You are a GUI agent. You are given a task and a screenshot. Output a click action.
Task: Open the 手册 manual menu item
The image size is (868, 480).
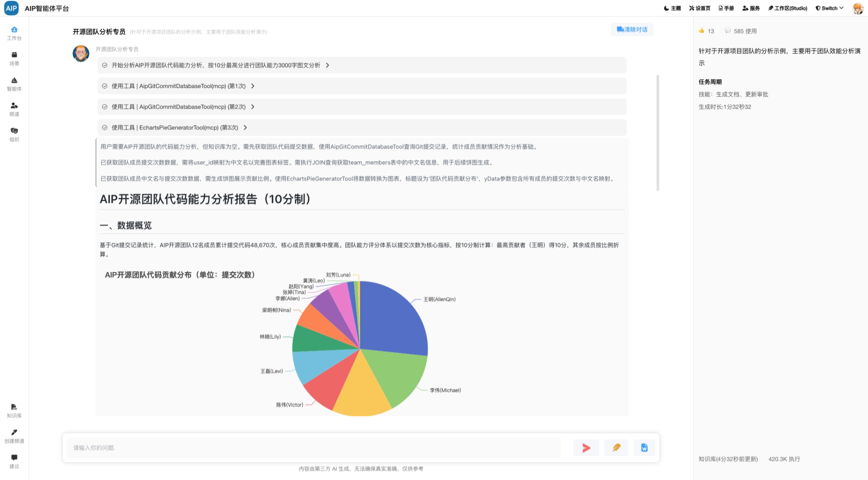click(726, 8)
